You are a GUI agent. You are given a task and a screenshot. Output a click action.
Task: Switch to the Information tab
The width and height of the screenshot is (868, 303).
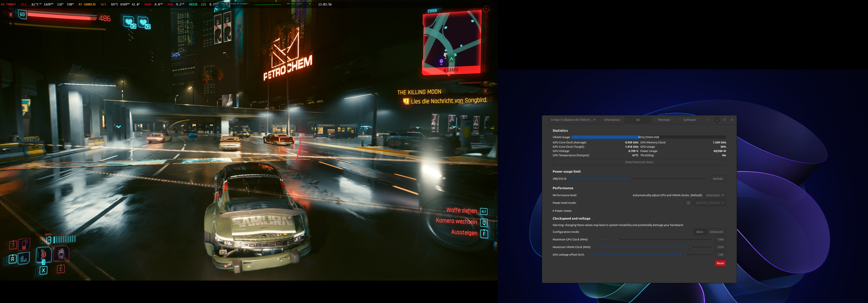pyautogui.click(x=612, y=120)
